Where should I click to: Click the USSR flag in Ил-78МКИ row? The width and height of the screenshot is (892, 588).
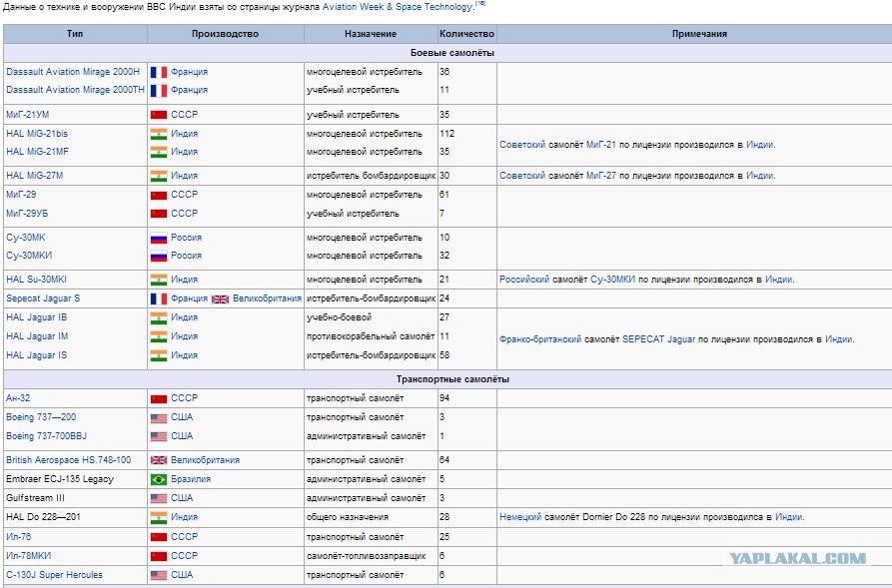(159, 557)
